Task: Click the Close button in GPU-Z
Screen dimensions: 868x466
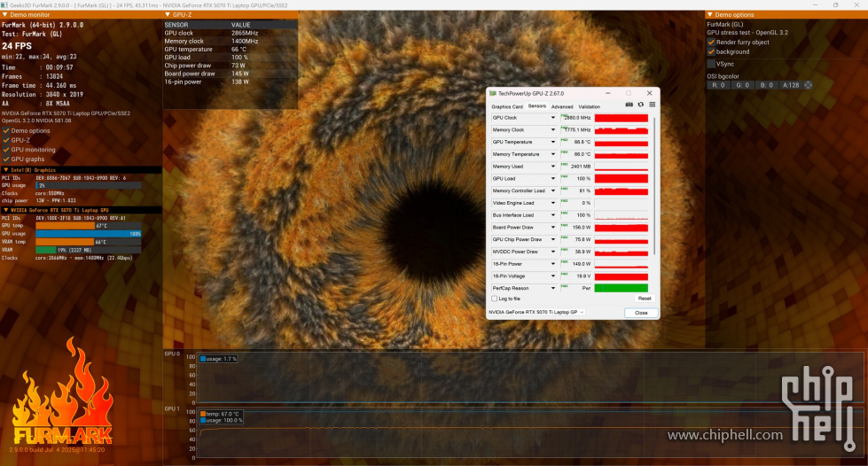Action: 641,313
